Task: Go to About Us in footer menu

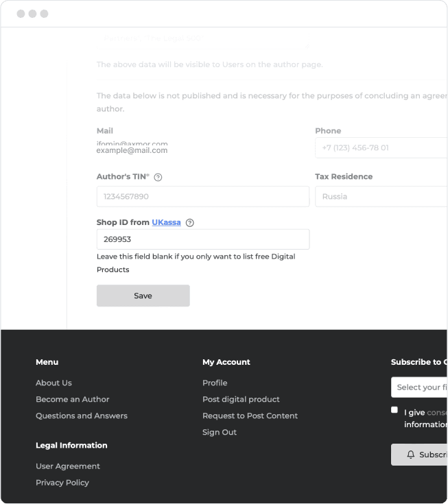Action: click(54, 383)
